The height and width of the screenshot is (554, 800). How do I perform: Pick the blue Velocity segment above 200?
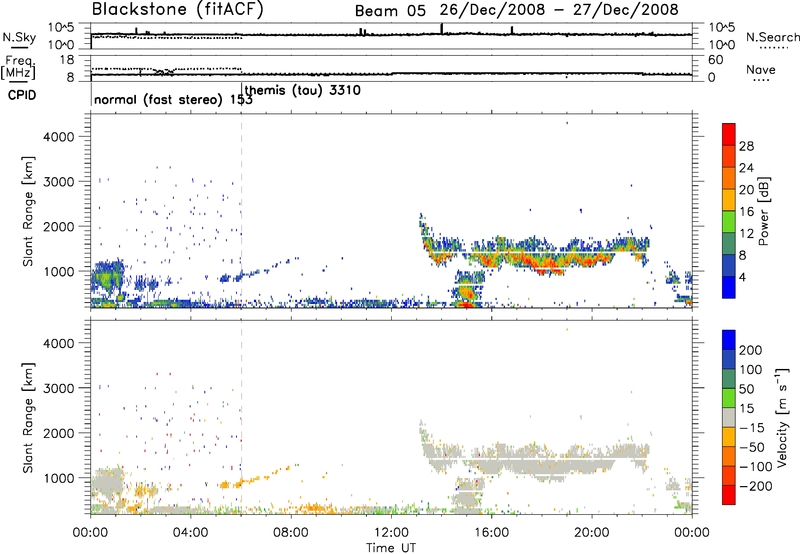729,340
